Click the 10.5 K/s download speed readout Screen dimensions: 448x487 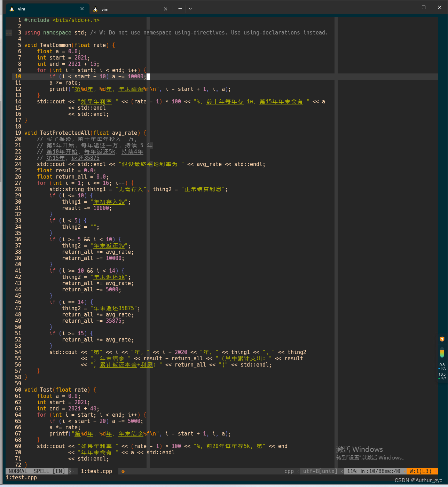(442, 376)
